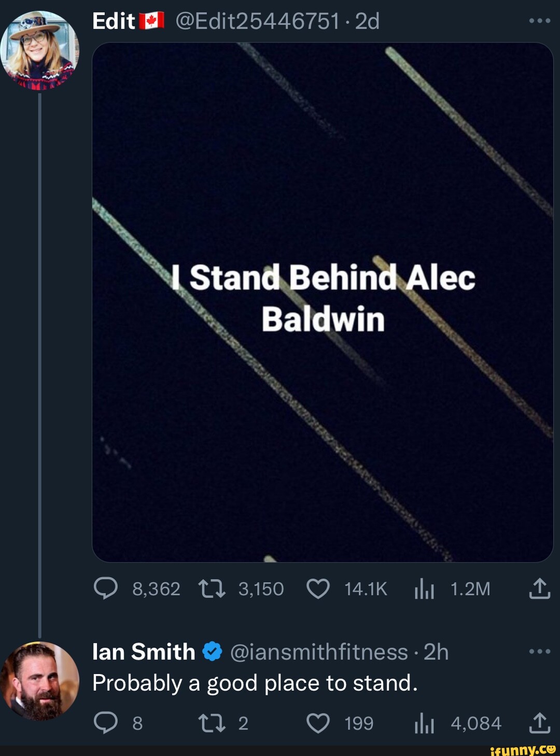This screenshot has width=560, height=756.
Task: Open Ian Smith's profile picture
Action: point(39,680)
